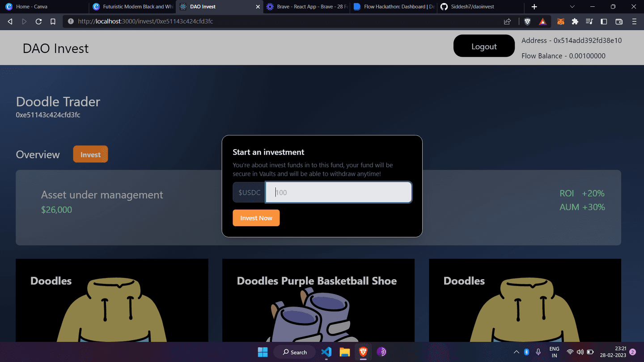Open the MetaMask fox extension
Image resolution: width=644 pixels, height=362 pixels.
(560, 21)
